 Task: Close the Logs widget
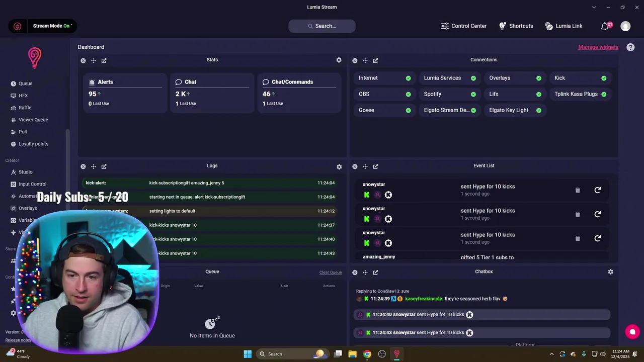tap(83, 166)
